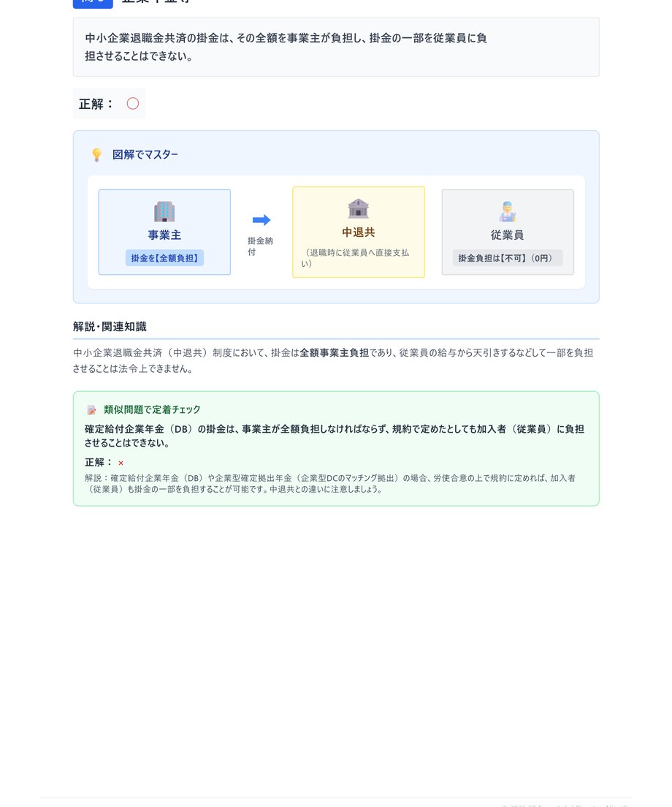
Task: Click the 図解でマスター heading
Action: pos(145,155)
